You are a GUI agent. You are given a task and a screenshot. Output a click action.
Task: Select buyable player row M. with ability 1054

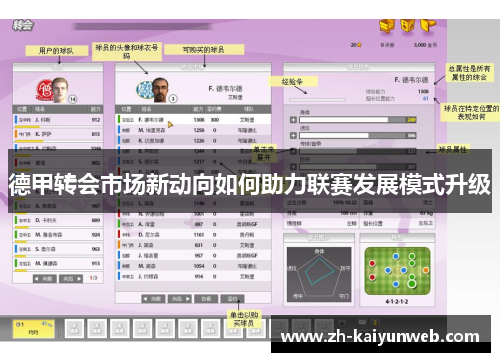193,266
